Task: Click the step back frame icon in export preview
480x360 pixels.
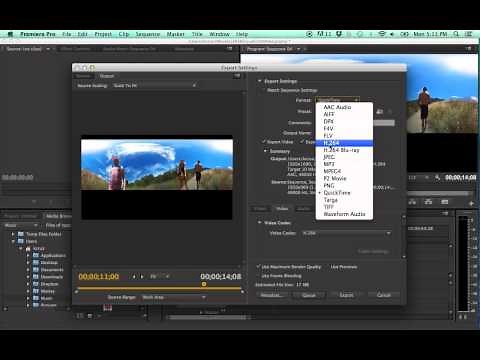Action: click(x=134, y=276)
